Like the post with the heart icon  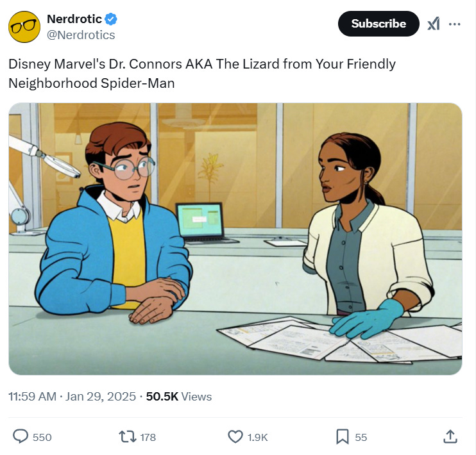(235, 437)
